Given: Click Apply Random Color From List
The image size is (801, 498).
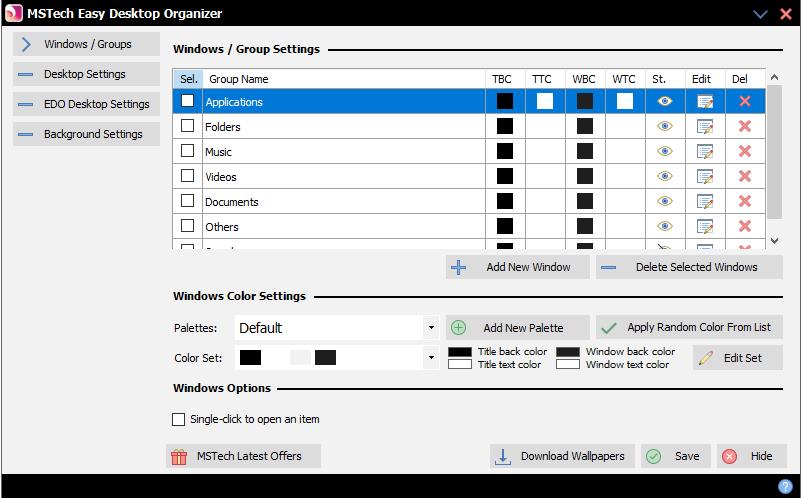Looking at the screenshot, I should (689, 327).
